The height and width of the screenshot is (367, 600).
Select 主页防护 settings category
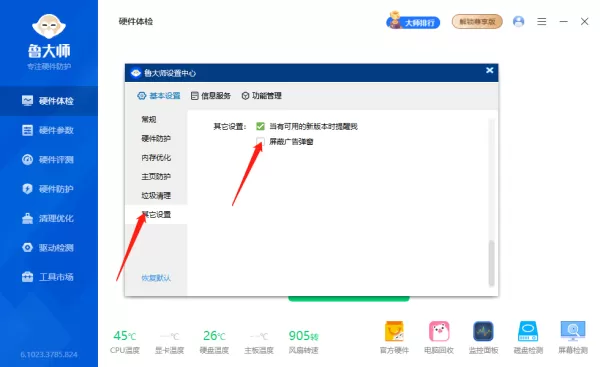156,177
